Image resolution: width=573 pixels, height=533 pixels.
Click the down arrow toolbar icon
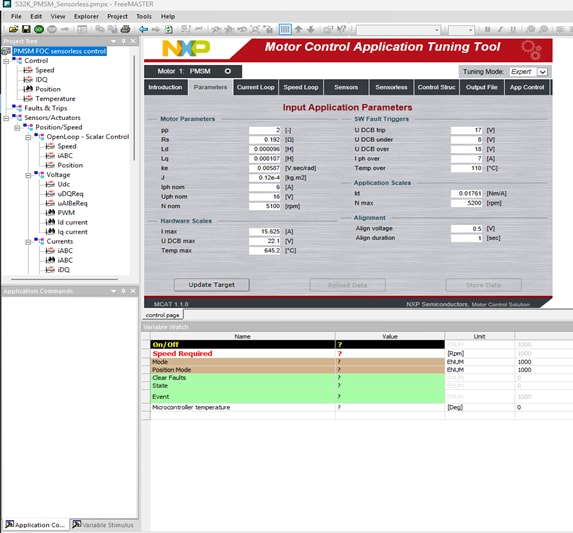tap(311, 29)
